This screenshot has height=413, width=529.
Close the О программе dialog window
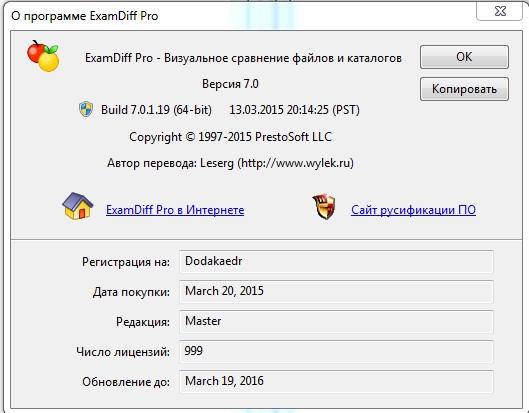point(500,11)
